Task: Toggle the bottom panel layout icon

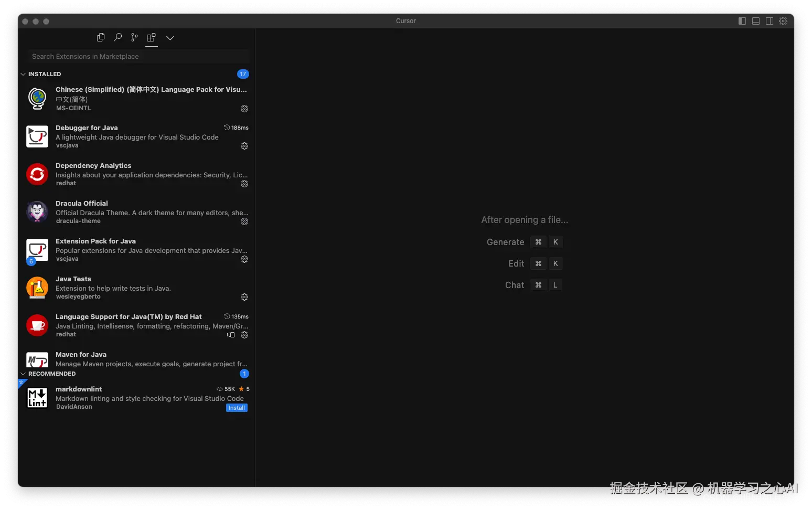Action: pyautogui.click(x=756, y=21)
